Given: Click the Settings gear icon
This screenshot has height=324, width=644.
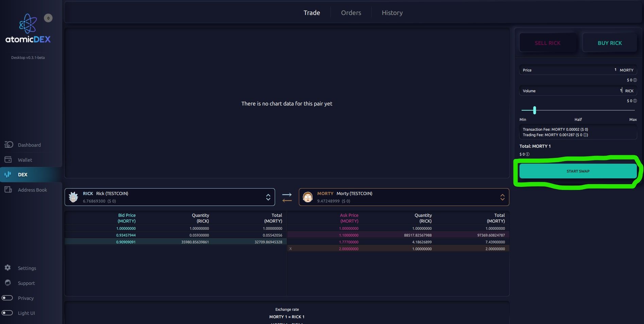Looking at the screenshot, I should click(7, 268).
